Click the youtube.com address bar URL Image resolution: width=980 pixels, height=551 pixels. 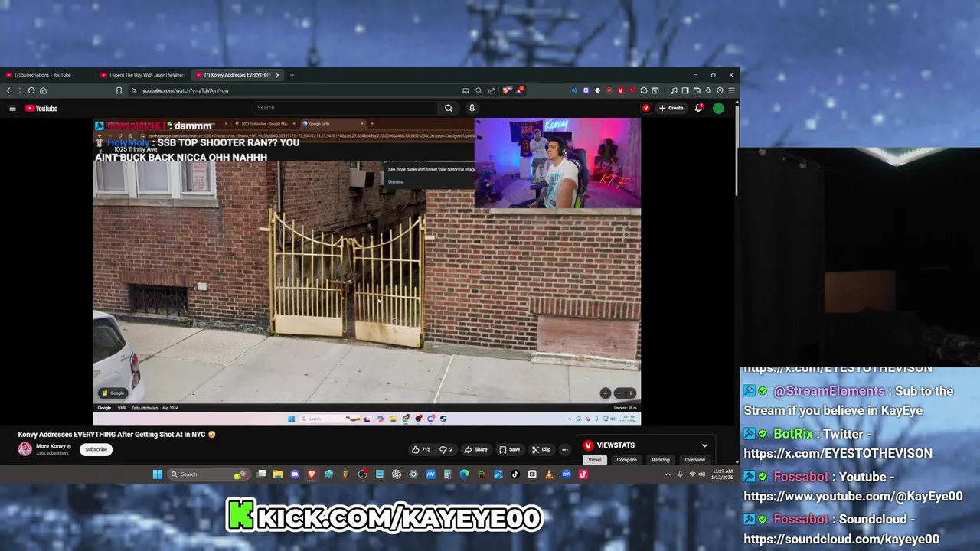185,90
